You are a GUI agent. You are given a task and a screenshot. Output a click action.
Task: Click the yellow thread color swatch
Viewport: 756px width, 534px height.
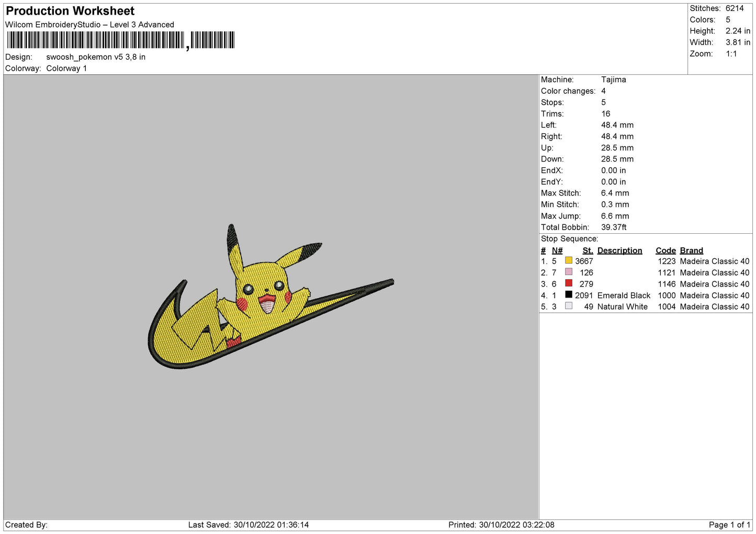pos(568,260)
